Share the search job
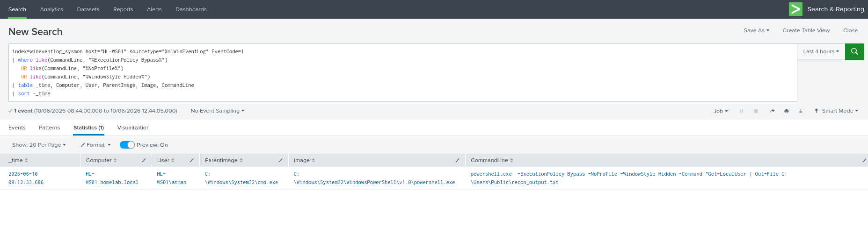 click(772, 111)
